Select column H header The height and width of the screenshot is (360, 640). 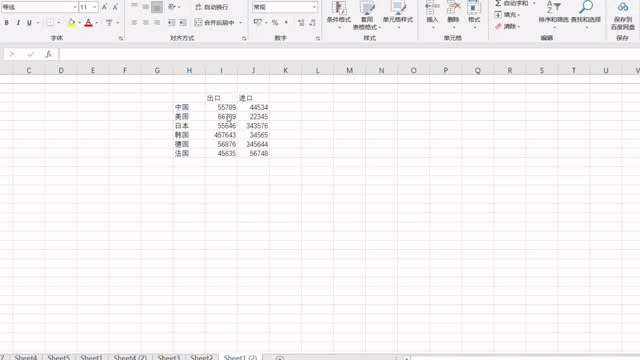click(189, 70)
